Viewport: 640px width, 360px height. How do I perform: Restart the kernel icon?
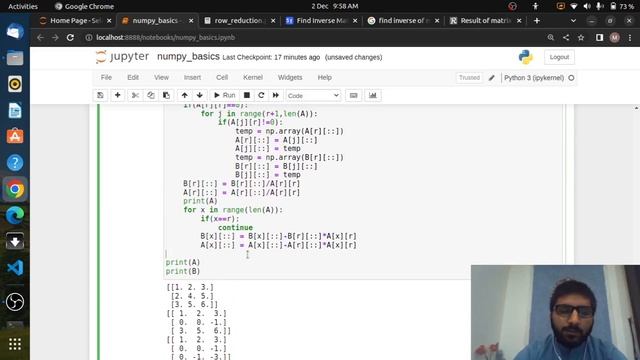[261, 95]
